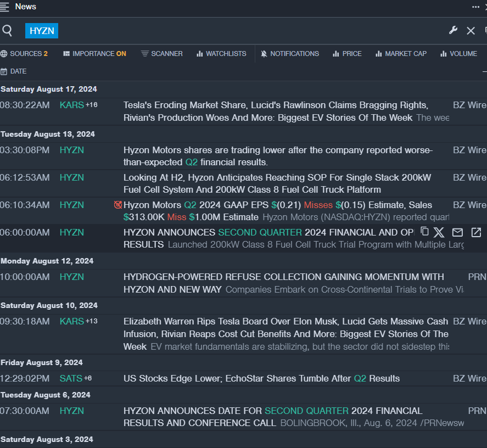The width and height of the screenshot is (487, 448).
Task: Clear the HYZN search with X icon
Action: [x=471, y=31]
